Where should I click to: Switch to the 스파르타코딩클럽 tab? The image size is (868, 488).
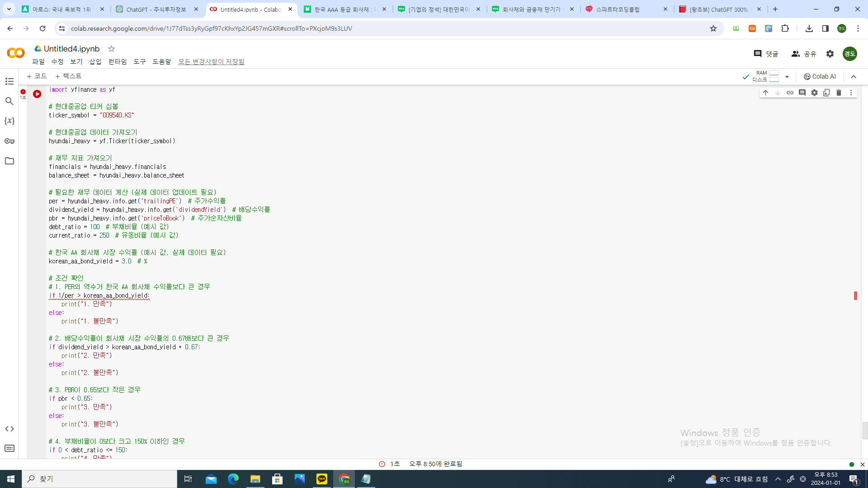(x=627, y=9)
